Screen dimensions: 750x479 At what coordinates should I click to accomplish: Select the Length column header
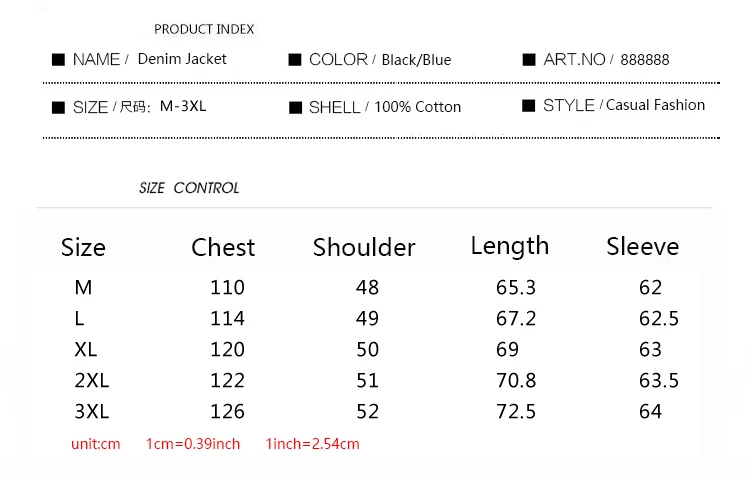coord(510,247)
